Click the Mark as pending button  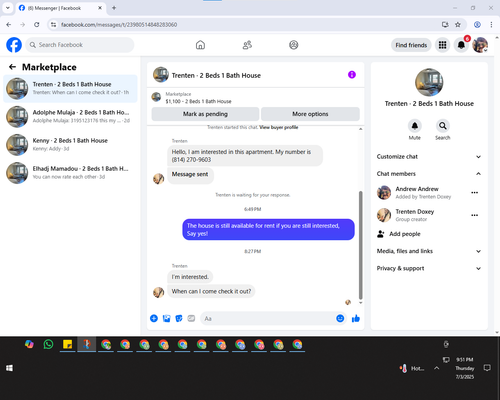click(205, 114)
